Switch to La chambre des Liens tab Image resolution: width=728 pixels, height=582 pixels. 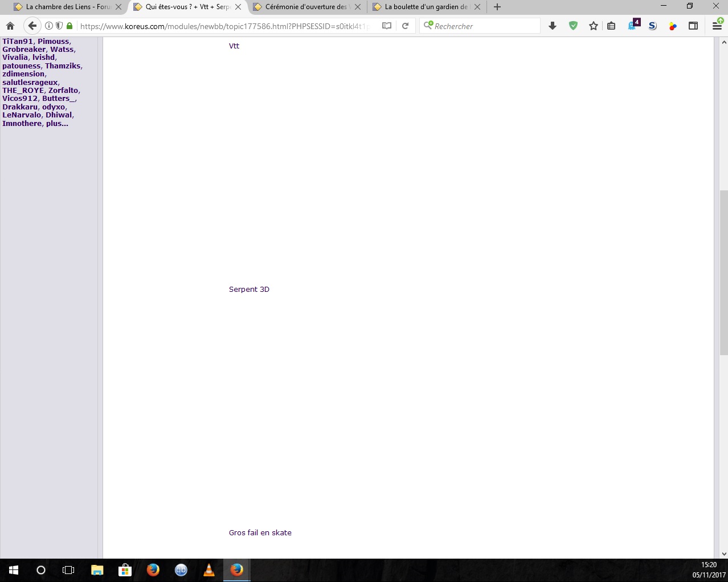pyautogui.click(x=63, y=7)
